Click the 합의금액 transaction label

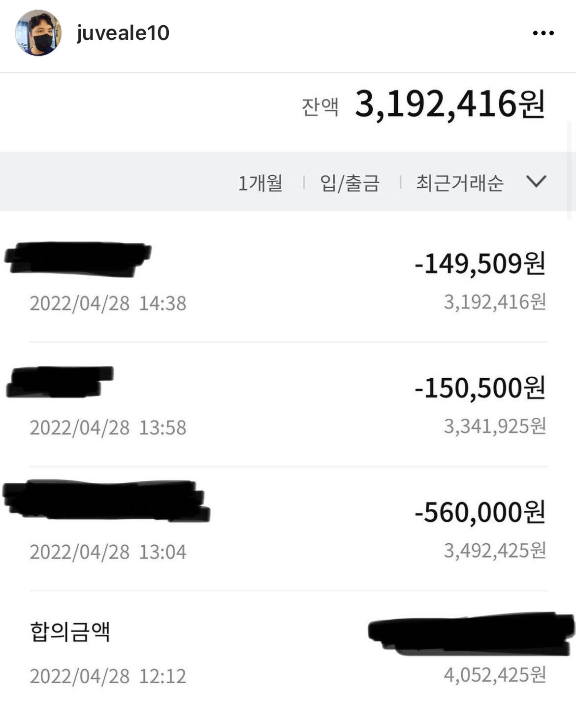70,631
